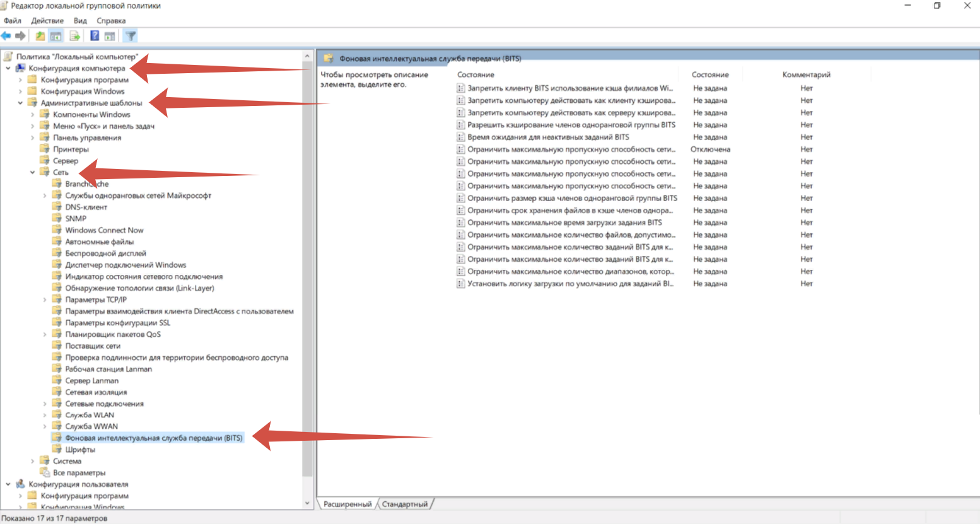Image resolution: width=980 pixels, height=524 pixels.
Task: Select the DNS-клиент folder in tree
Action: pyautogui.click(x=86, y=207)
